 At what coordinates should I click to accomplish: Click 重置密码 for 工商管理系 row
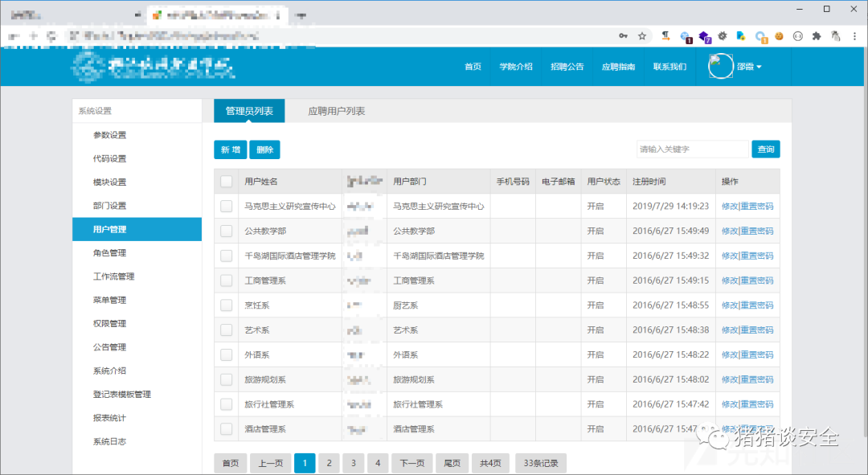[x=757, y=280]
